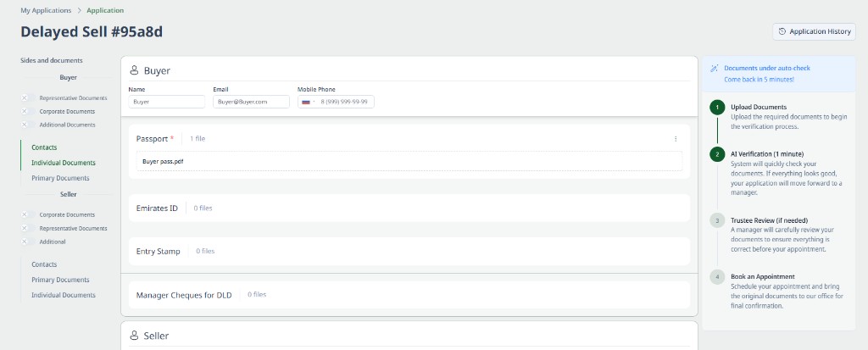868x350 pixels.
Task: Click the Buyer Name input field
Action: click(x=167, y=102)
